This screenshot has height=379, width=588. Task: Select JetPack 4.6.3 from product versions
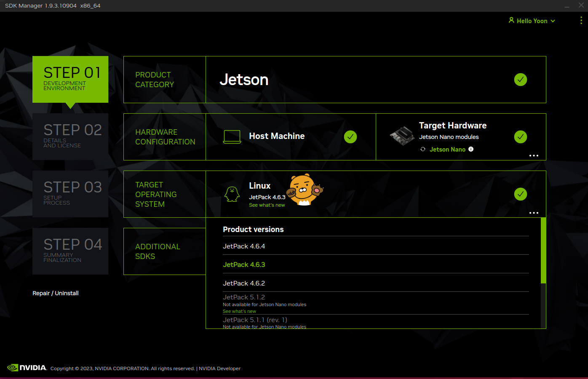tap(376, 265)
